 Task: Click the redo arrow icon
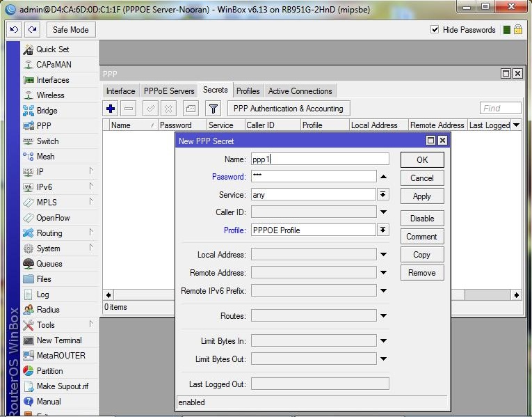(33, 30)
